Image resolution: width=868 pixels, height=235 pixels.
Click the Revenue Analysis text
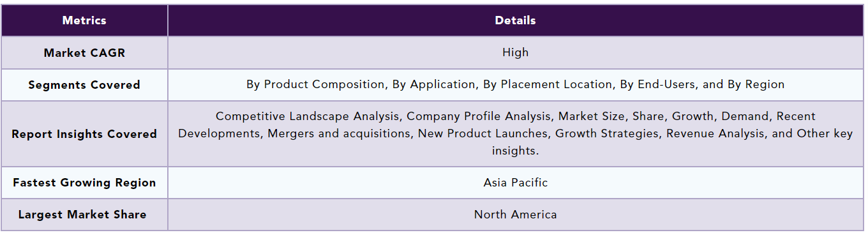pyautogui.click(x=705, y=133)
